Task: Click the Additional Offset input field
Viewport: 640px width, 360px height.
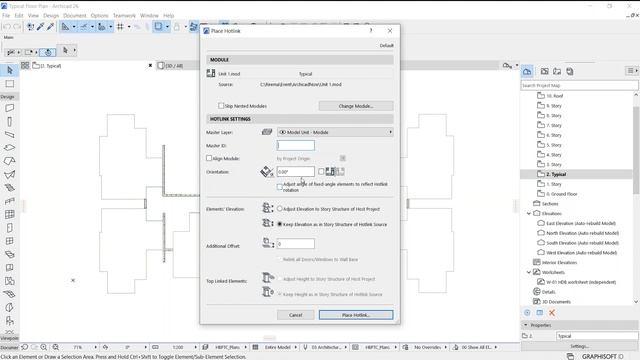Action: click(x=296, y=244)
